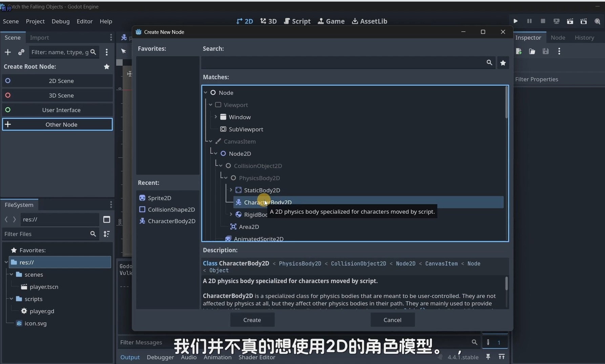Click the Inspector load resource folder icon

click(532, 51)
